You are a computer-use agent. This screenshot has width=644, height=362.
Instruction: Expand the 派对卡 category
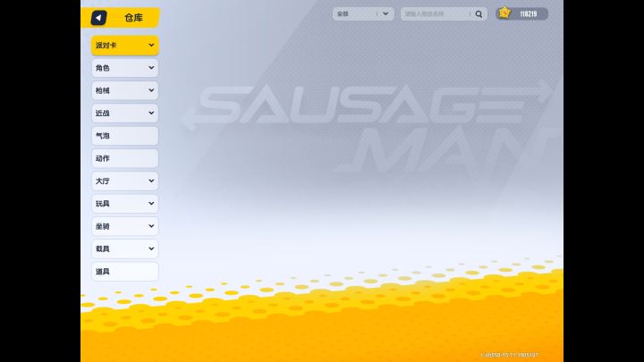coord(125,46)
